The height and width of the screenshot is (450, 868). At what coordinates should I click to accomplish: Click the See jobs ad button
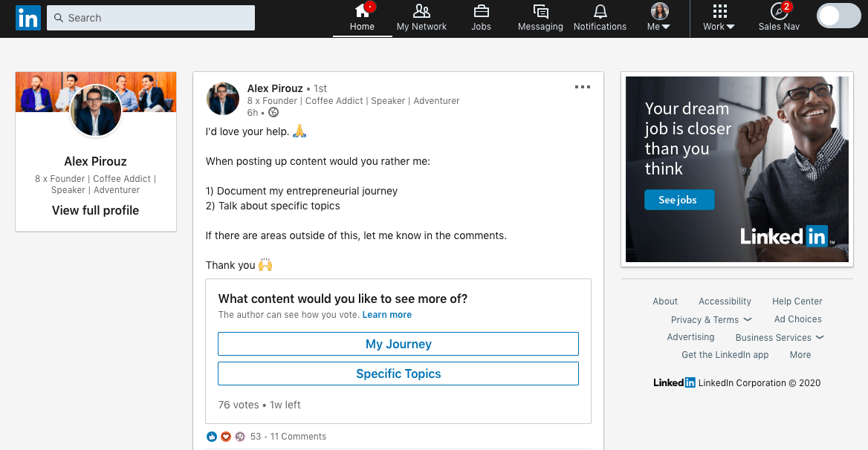pyautogui.click(x=678, y=200)
